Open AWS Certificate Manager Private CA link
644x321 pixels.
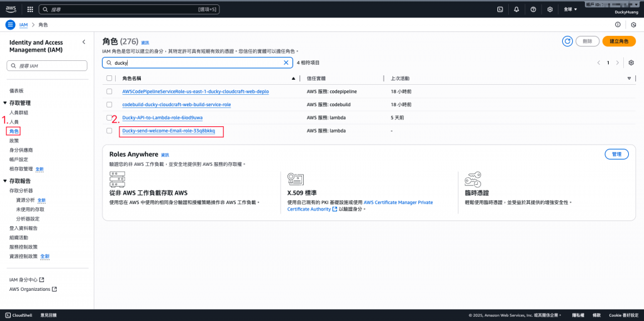pos(398,202)
